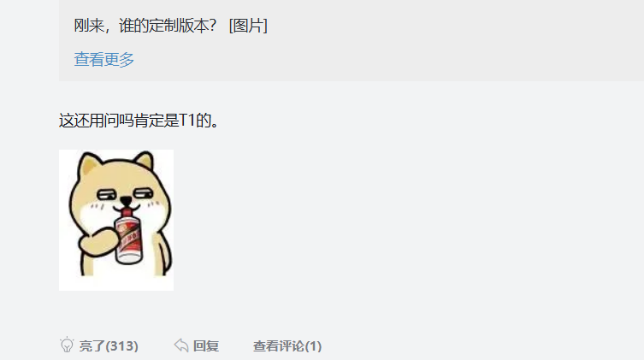Click the word T1 in the reply

pos(187,121)
